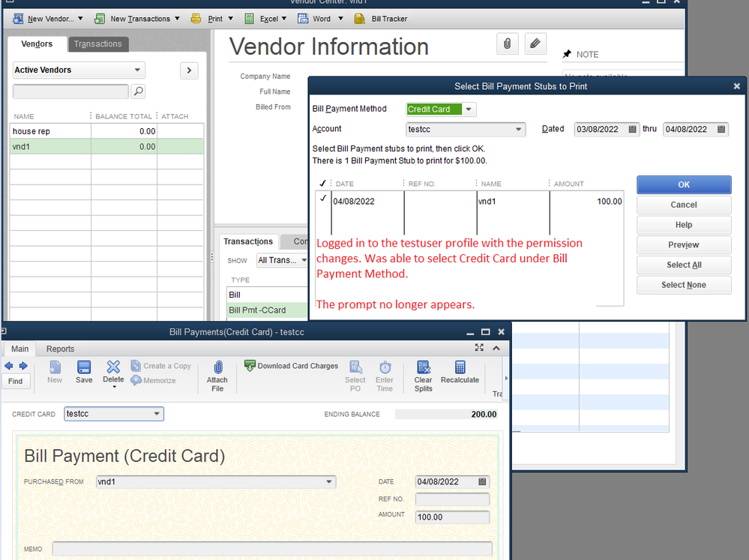
Task: Go to previous bill payment arrow
Action: (x=8, y=366)
